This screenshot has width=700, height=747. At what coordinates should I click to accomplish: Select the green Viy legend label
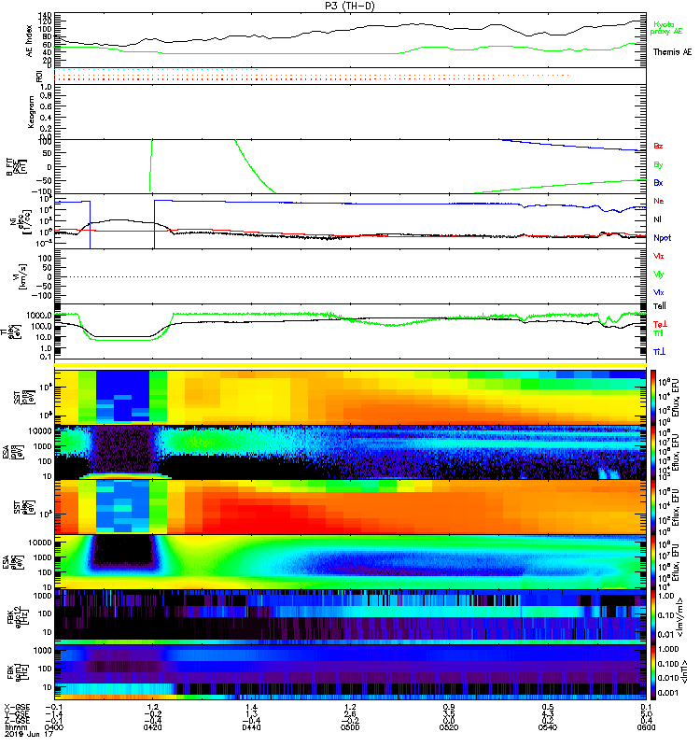coord(658,275)
